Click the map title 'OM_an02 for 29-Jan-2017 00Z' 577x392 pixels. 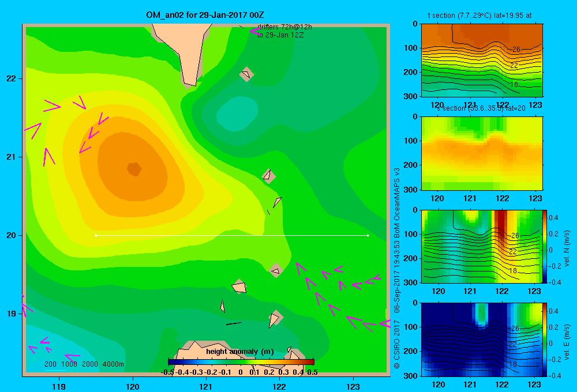205,15
